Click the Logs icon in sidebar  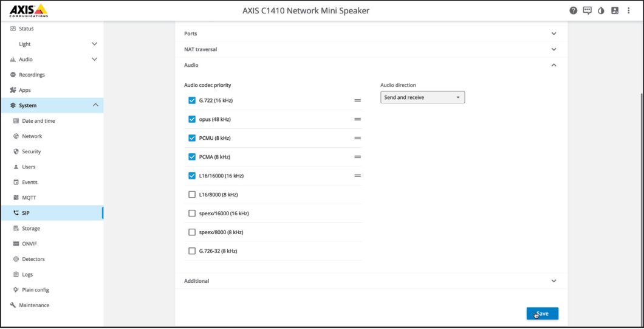[x=16, y=274]
